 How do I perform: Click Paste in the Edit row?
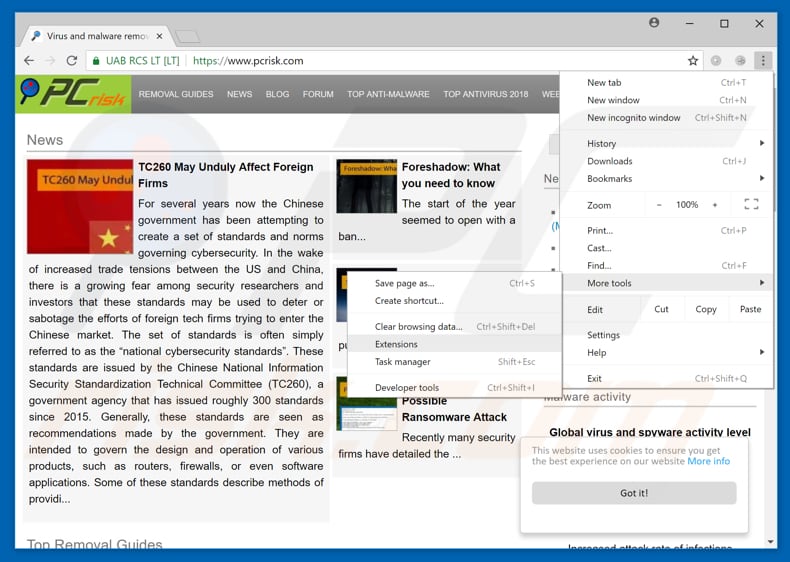point(750,309)
